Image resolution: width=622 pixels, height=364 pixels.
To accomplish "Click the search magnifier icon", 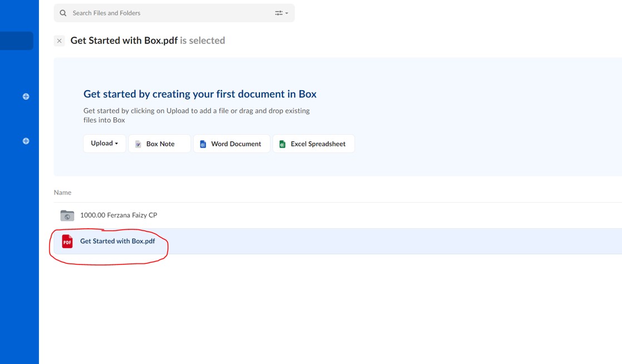I will coord(63,13).
